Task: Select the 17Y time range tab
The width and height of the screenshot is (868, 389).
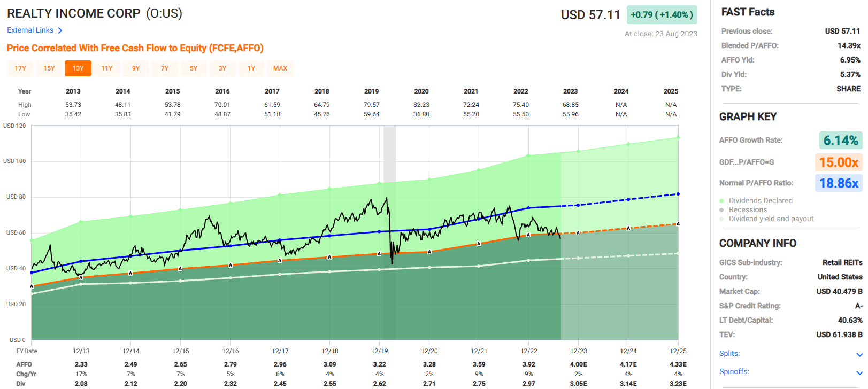Action: pos(20,68)
